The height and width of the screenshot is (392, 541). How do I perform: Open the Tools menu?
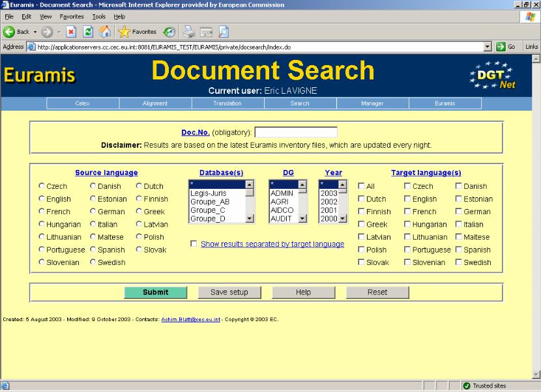point(98,16)
